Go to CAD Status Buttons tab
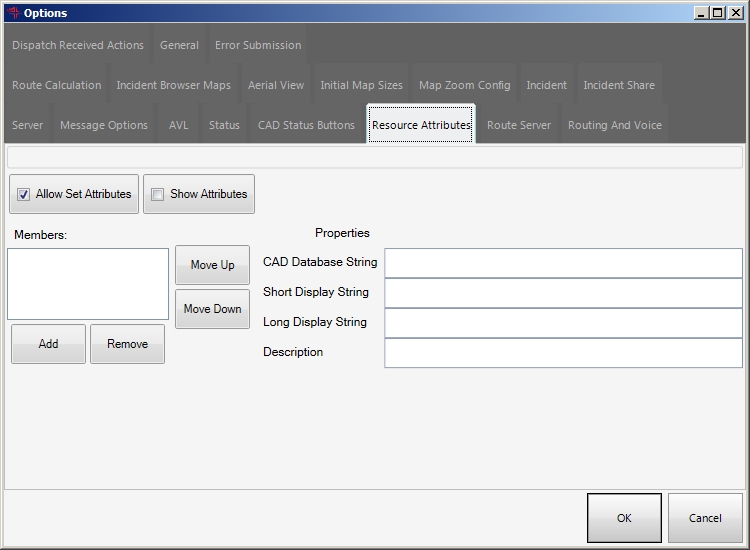Image resolution: width=750 pixels, height=550 pixels. [306, 125]
